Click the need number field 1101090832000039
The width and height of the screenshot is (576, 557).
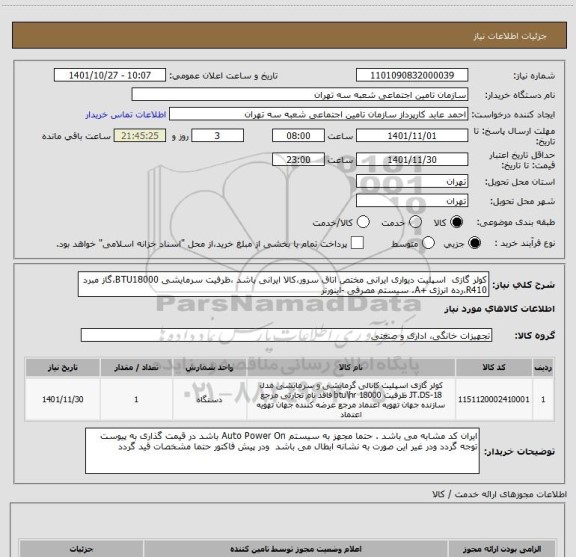click(x=412, y=75)
